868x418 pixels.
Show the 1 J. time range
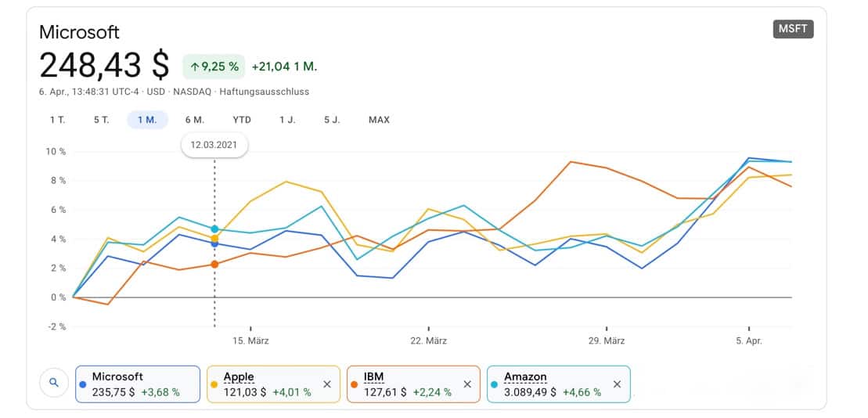[287, 120]
